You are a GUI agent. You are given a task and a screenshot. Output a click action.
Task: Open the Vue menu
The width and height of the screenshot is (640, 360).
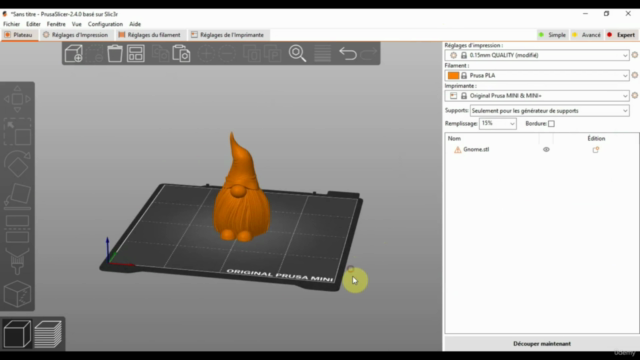pos(76,24)
